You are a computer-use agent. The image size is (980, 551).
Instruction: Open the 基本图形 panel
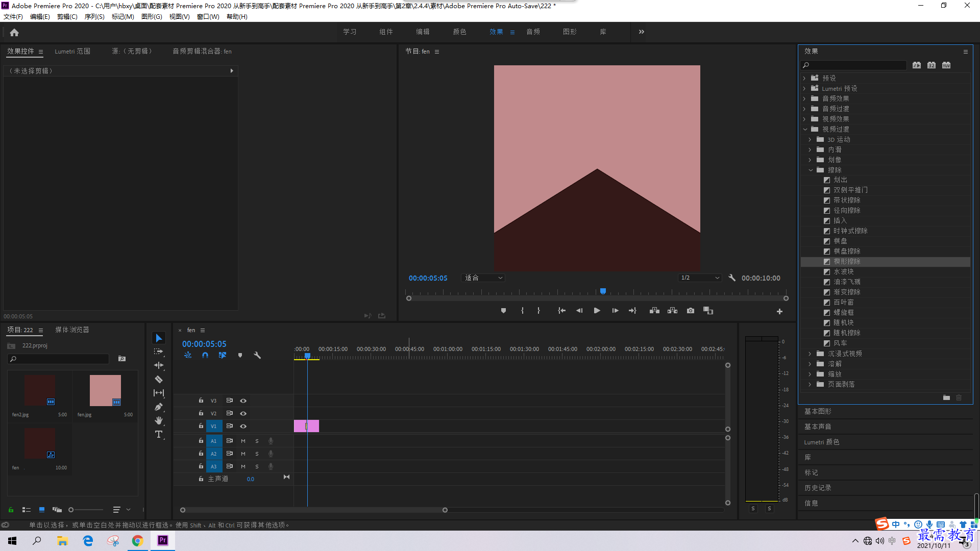click(x=818, y=411)
